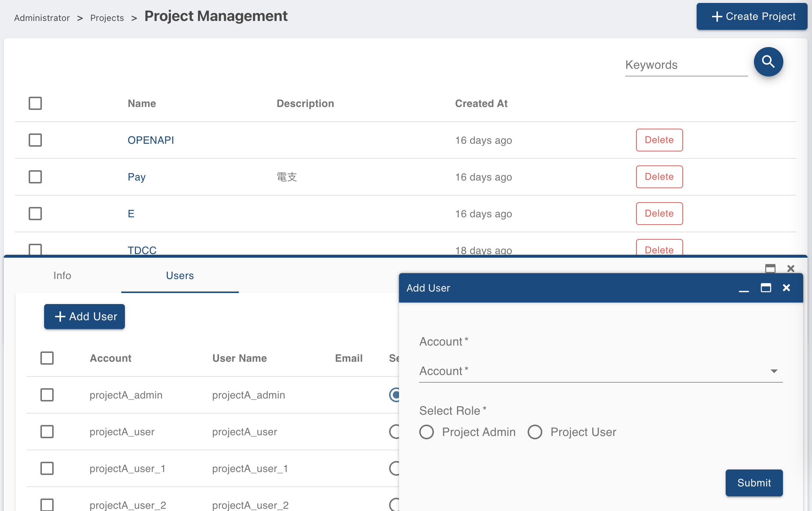Switch to the Users tab
The image size is (812, 511).
pos(180,275)
